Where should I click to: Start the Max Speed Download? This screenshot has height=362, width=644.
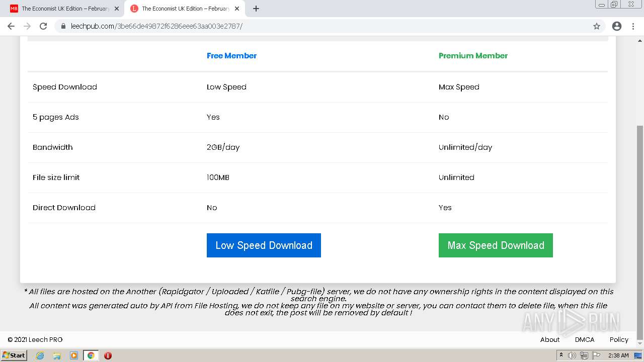pos(496,245)
